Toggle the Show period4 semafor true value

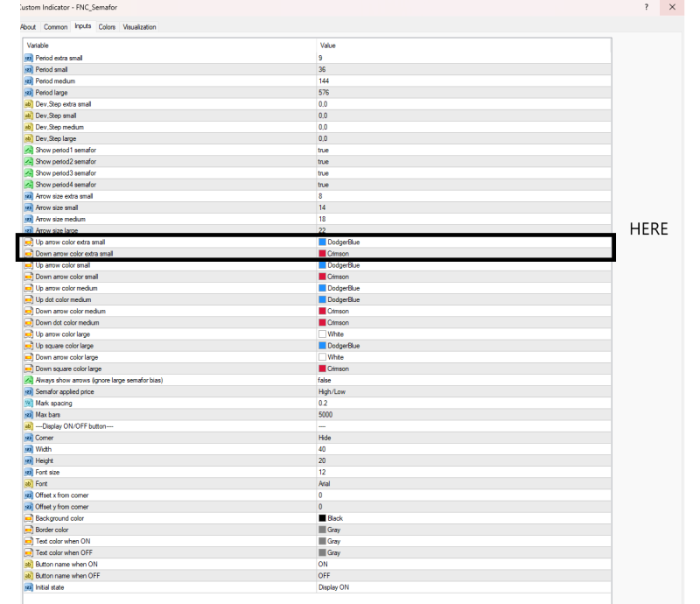pos(323,185)
